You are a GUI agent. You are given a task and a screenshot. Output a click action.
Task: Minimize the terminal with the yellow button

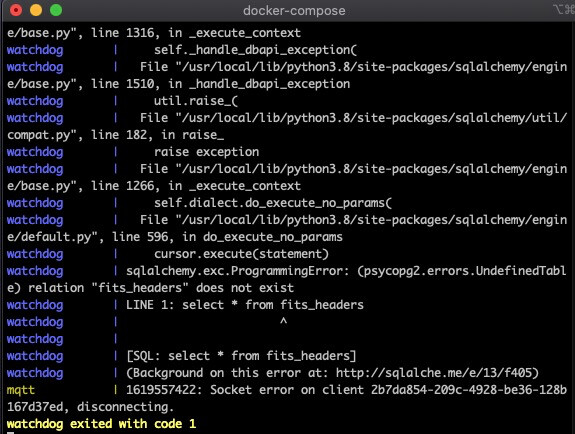(x=36, y=10)
